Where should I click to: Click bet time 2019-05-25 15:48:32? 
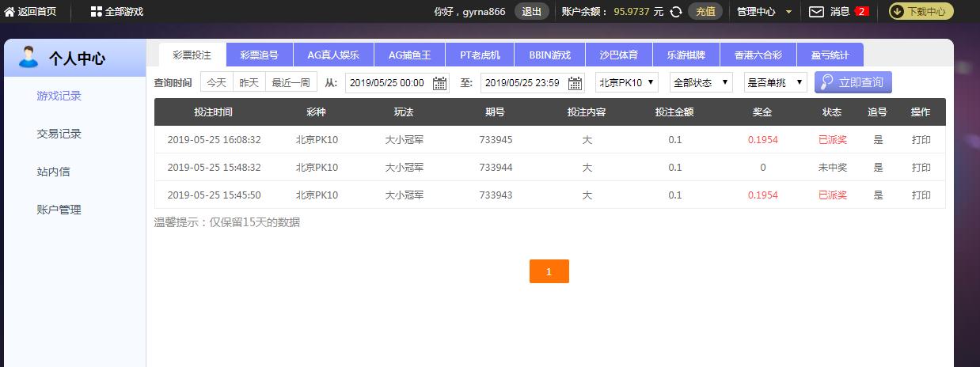point(214,168)
